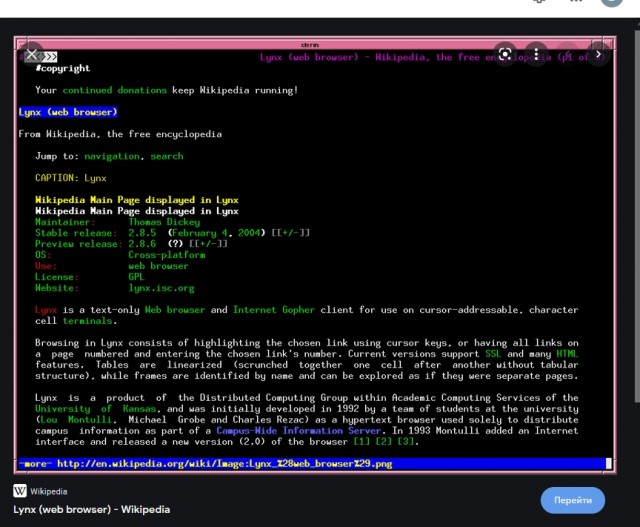Click the 'lynx.isc.org' website text
Image resolution: width=640 pixels, height=527 pixels.
tap(161, 288)
